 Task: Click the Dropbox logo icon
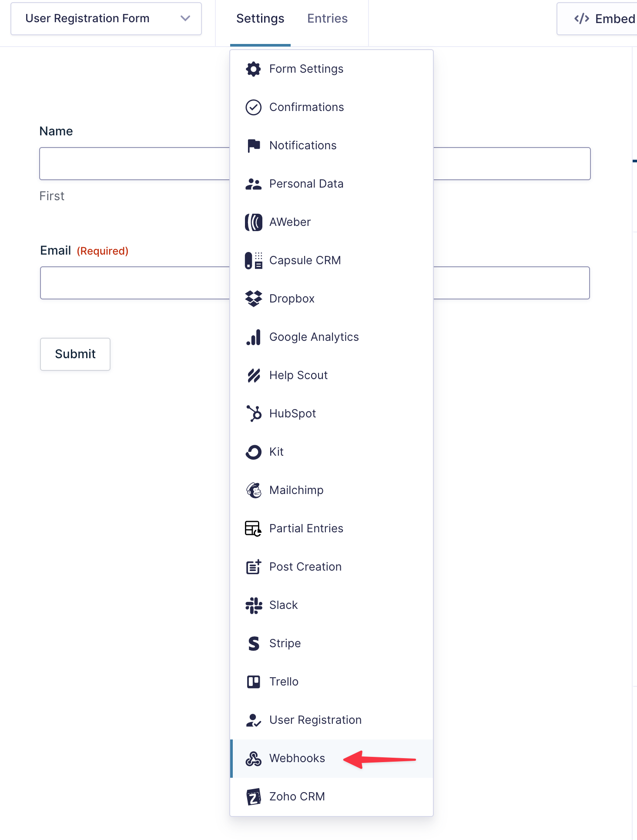[x=253, y=299]
